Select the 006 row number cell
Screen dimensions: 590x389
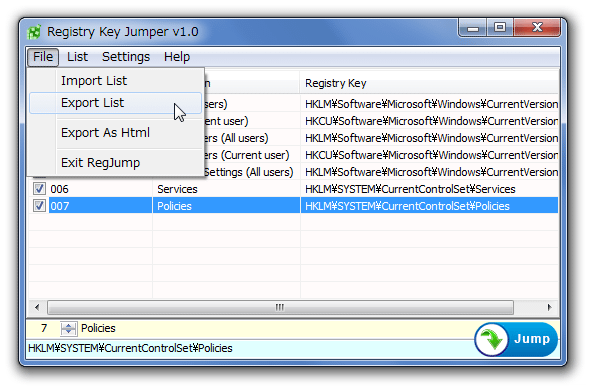pyautogui.click(x=100, y=189)
